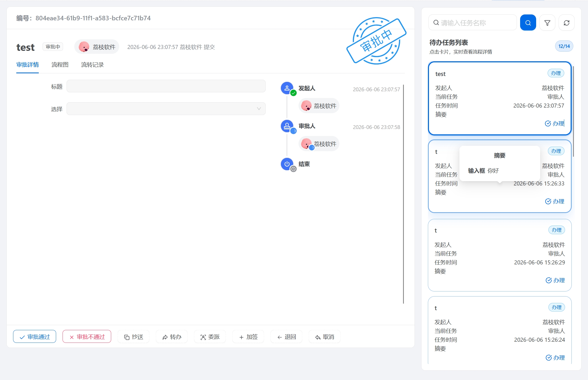Screen dimensions: 588x380
Task: Click the approver stamp node icon
Action: click(x=287, y=126)
